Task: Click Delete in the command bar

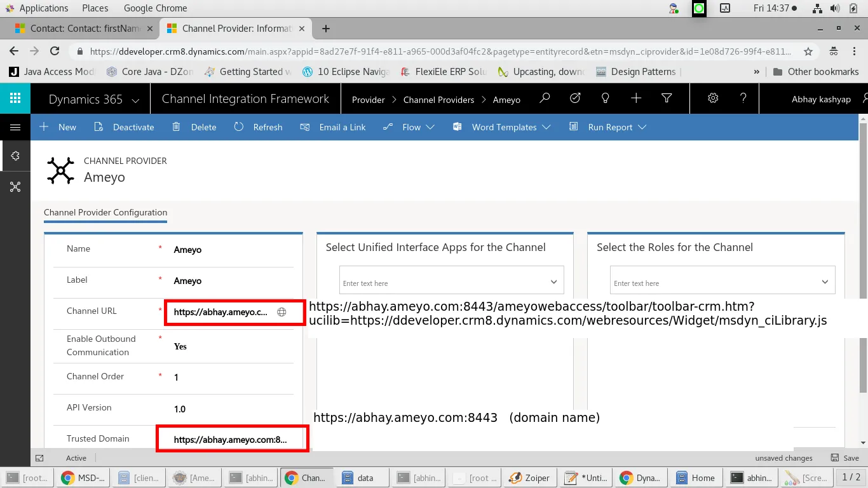Action: pyautogui.click(x=194, y=127)
